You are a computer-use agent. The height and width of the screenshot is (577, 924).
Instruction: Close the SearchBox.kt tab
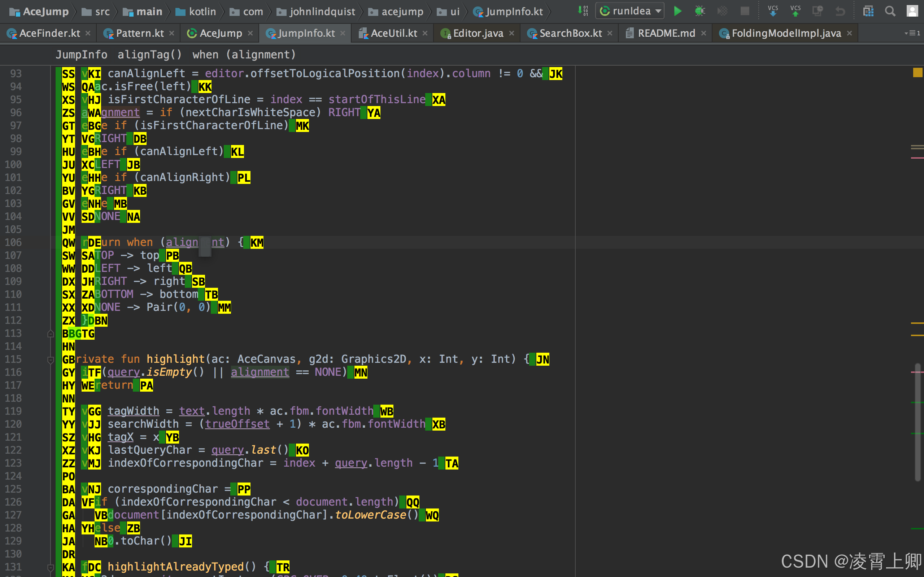[x=610, y=33]
